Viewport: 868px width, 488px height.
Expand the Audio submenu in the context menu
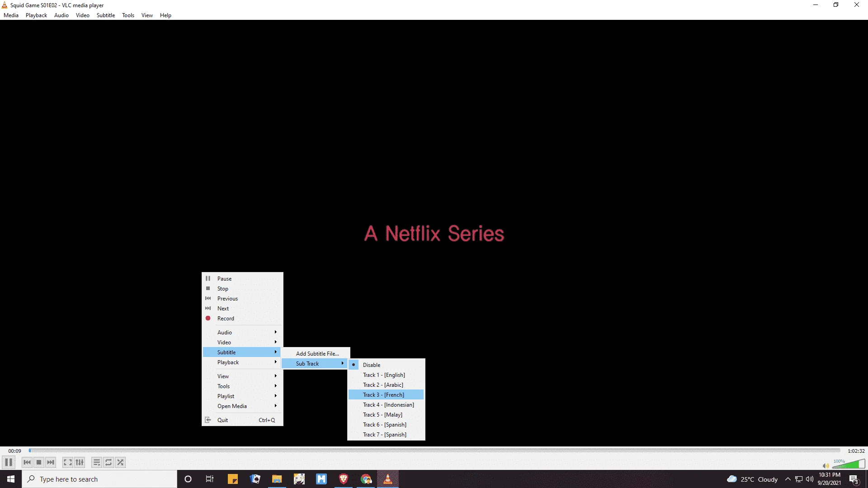(242, 333)
